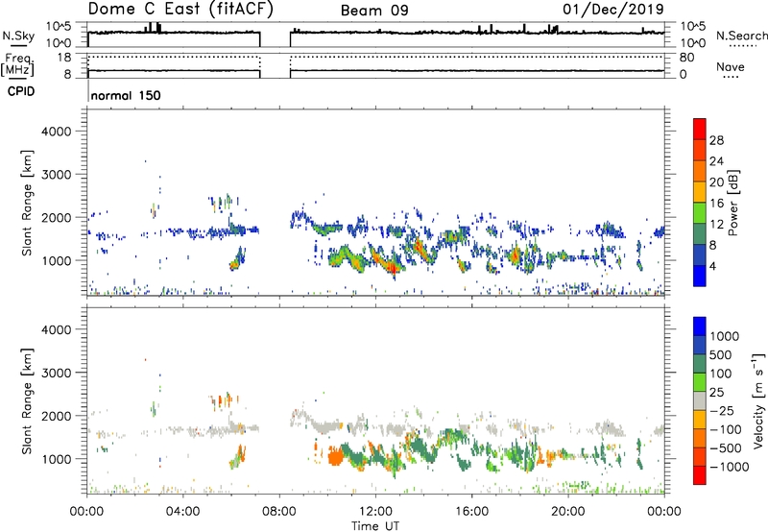
Task: Click the "Dome C East (fitACF)" title
Action: click(x=180, y=10)
